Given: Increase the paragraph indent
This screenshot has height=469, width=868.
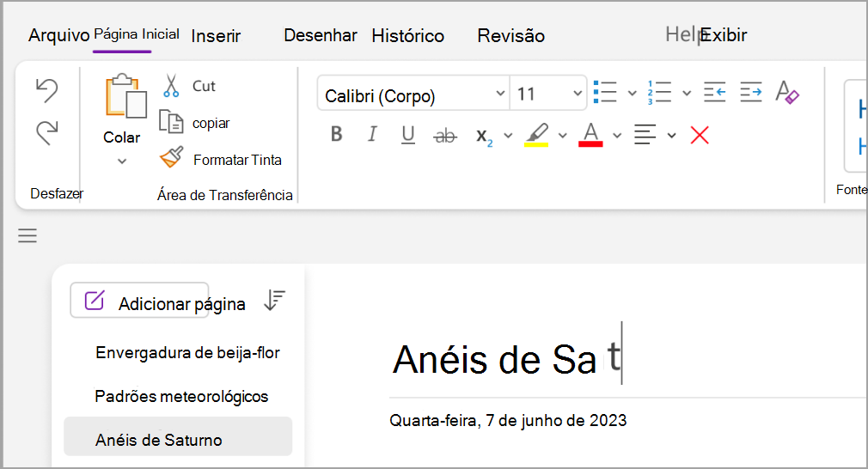Looking at the screenshot, I should pos(751,92).
